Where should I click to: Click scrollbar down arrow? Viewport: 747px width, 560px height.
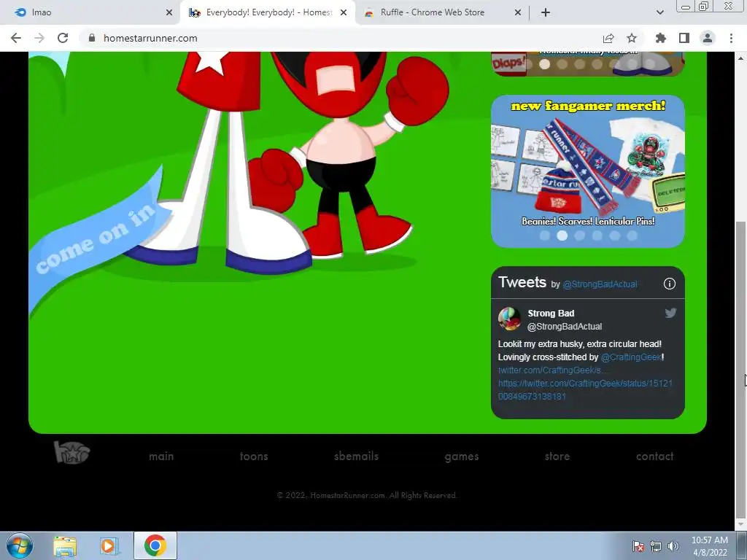(x=740, y=524)
